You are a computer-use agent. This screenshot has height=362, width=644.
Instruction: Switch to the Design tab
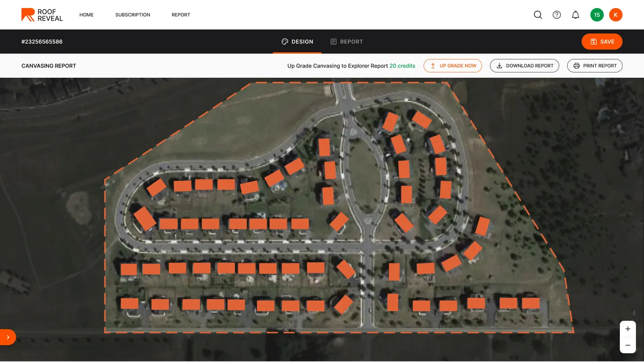click(x=297, y=42)
